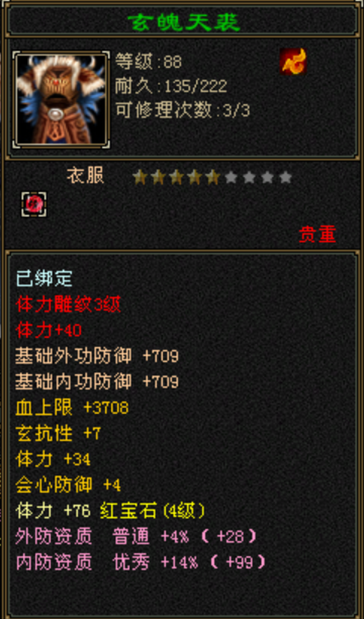Click the third gold star
The height and width of the screenshot is (619, 364).
pyautogui.click(x=176, y=178)
